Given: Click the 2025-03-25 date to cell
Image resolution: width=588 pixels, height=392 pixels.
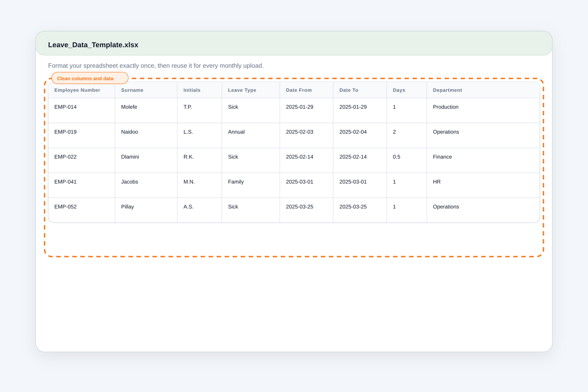Looking at the screenshot, I should [360, 210].
